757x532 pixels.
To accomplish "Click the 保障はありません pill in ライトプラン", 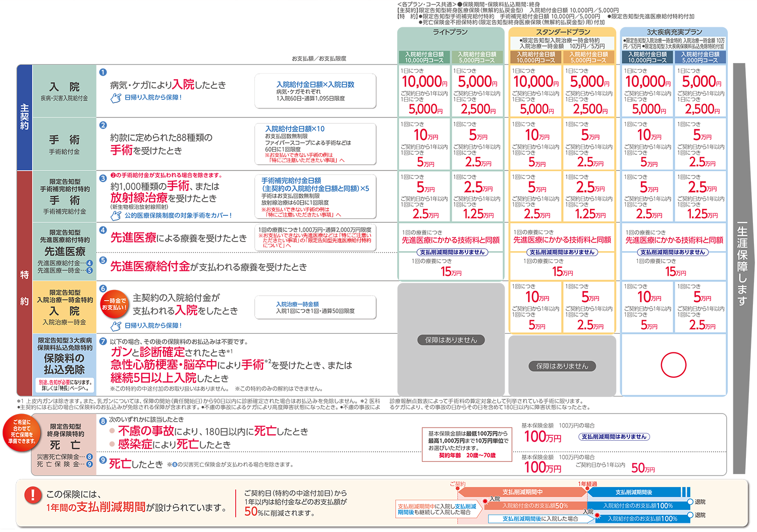I will pyautogui.click(x=451, y=340).
